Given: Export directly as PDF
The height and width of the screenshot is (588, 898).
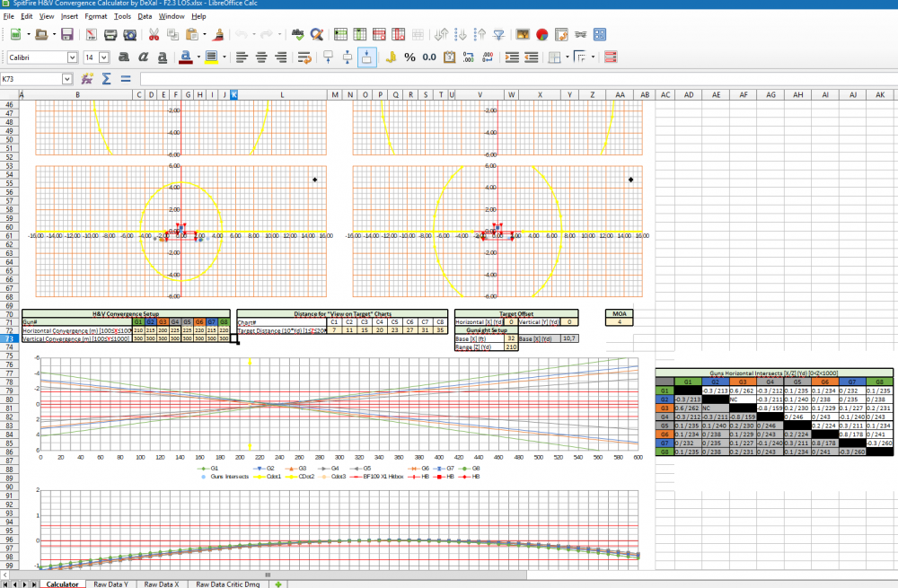Looking at the screenshot, I should click(x=91, y=35).
